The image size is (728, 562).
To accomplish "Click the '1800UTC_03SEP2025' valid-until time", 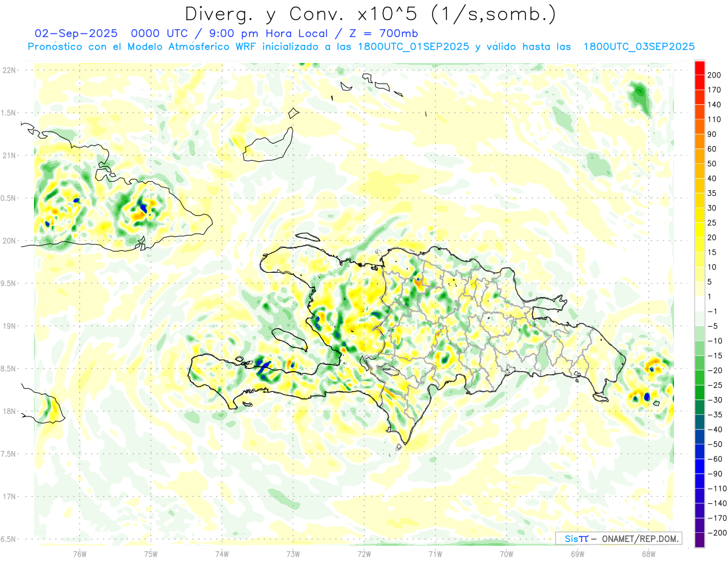I will pos(639,47).
